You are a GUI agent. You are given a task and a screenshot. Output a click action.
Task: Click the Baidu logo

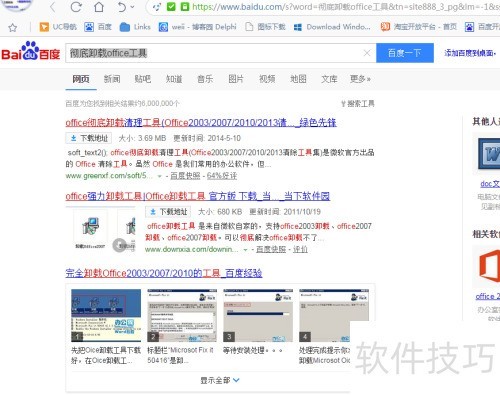pyautogui.click(x=30, y=52)
